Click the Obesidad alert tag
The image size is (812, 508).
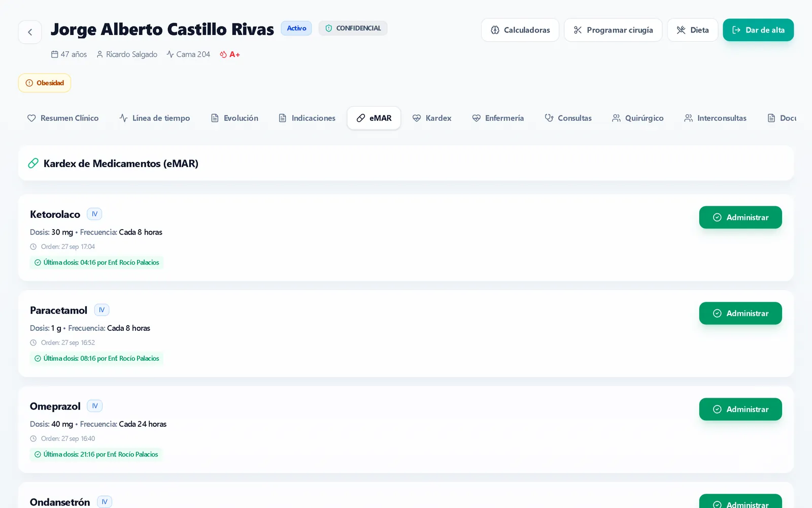tap(45, 83)
